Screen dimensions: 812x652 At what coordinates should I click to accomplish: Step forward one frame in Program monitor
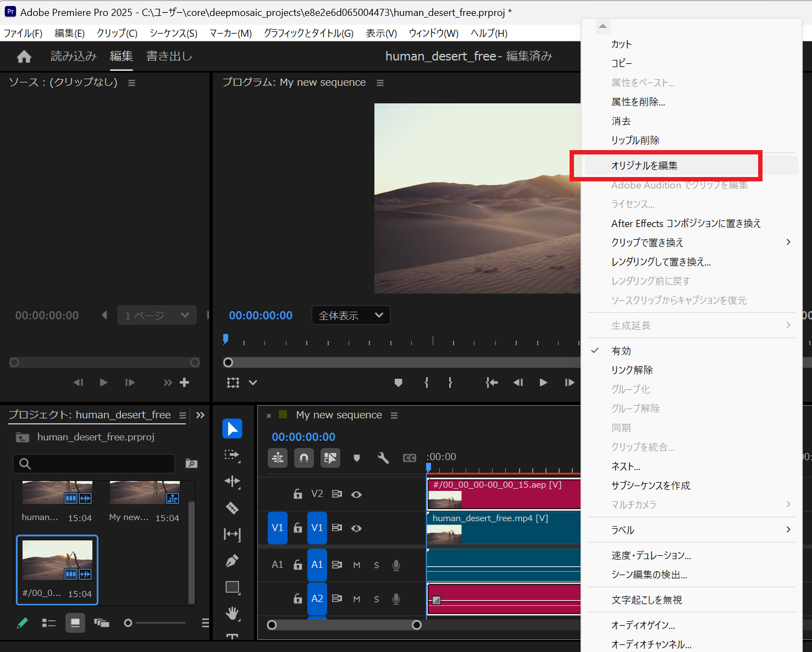point(570,383)
